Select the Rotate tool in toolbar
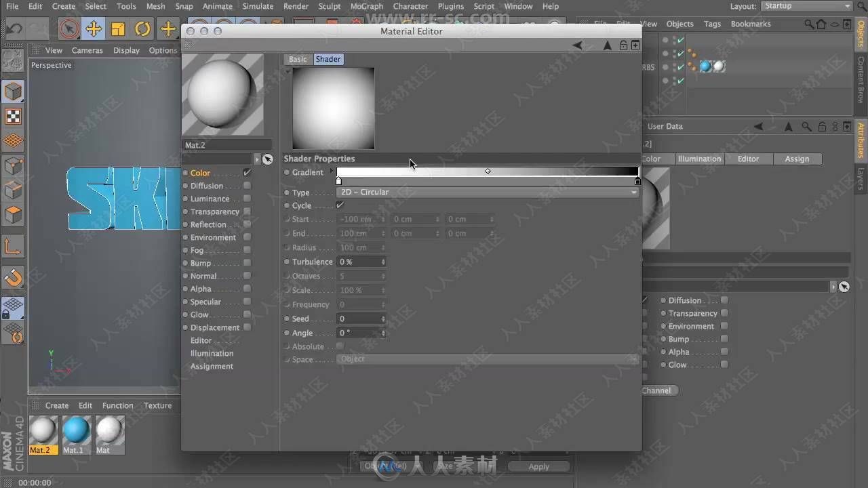This screenshot has height=488, width=868. tap(142, 29)
